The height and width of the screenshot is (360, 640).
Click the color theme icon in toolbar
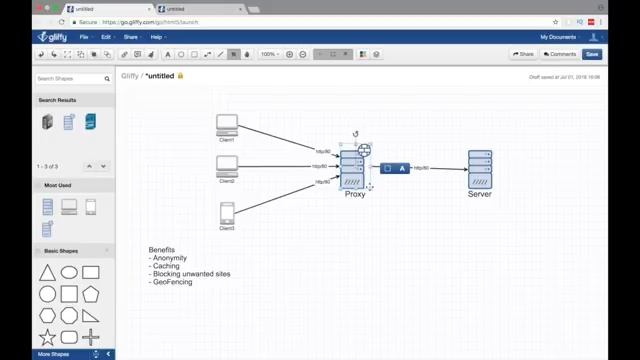coord(363,54)
